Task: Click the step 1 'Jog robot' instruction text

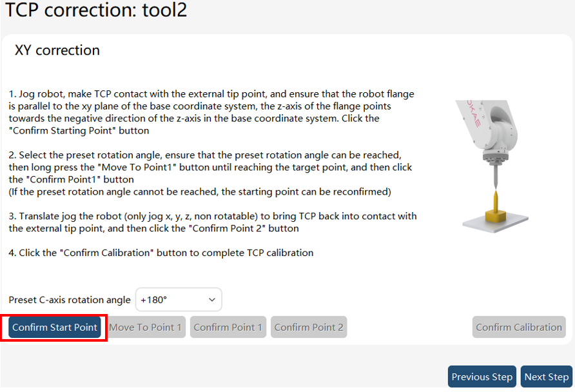Action: click(x=211, y=112)
